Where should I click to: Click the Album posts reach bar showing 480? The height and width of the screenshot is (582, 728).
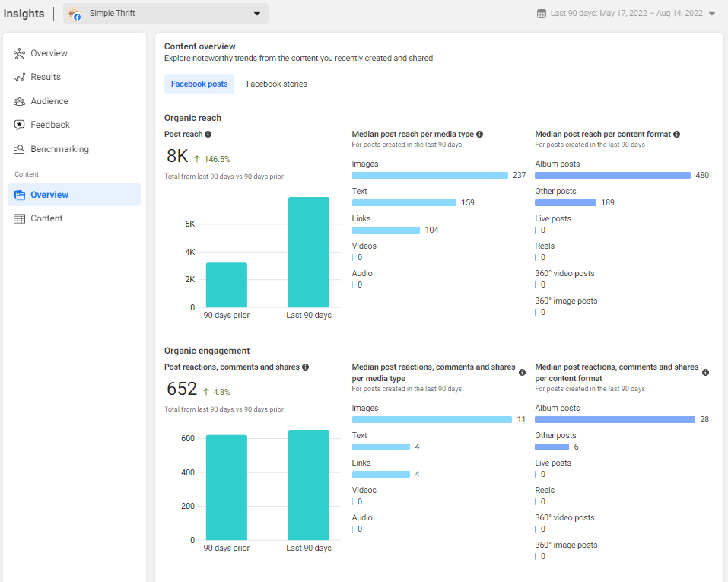click(613, 176)
